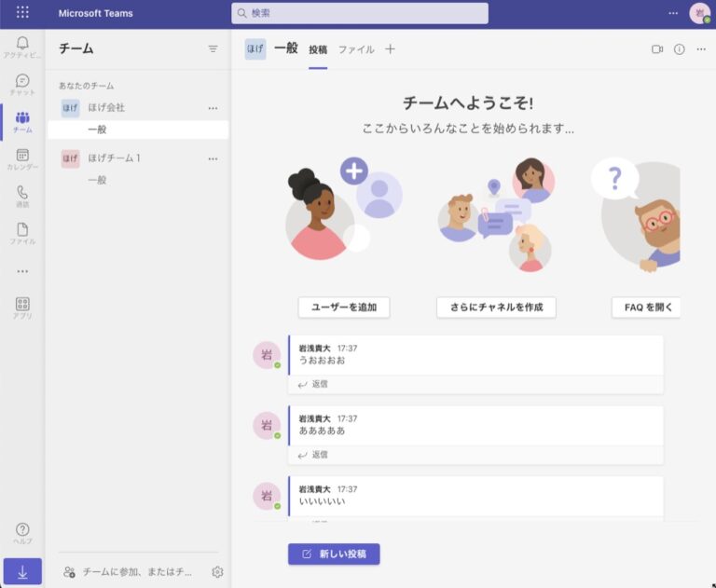
Task: Open the Files (ファイル) sidebar icon
Action: tap(22, 234)
